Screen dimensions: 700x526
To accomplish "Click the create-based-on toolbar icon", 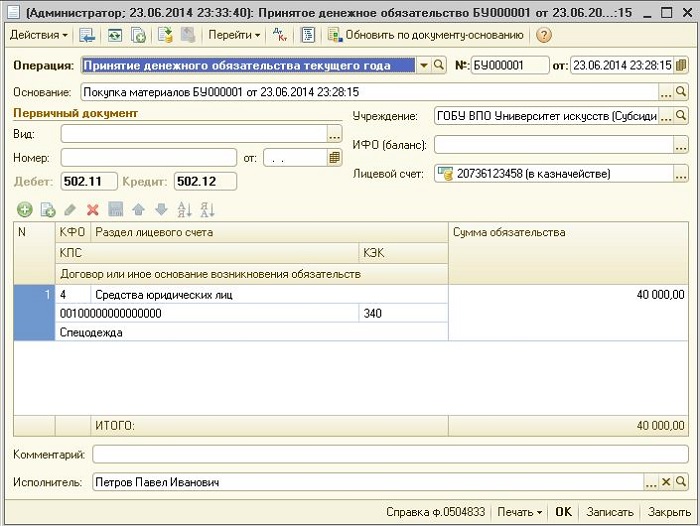I will [x=165, y=35].
